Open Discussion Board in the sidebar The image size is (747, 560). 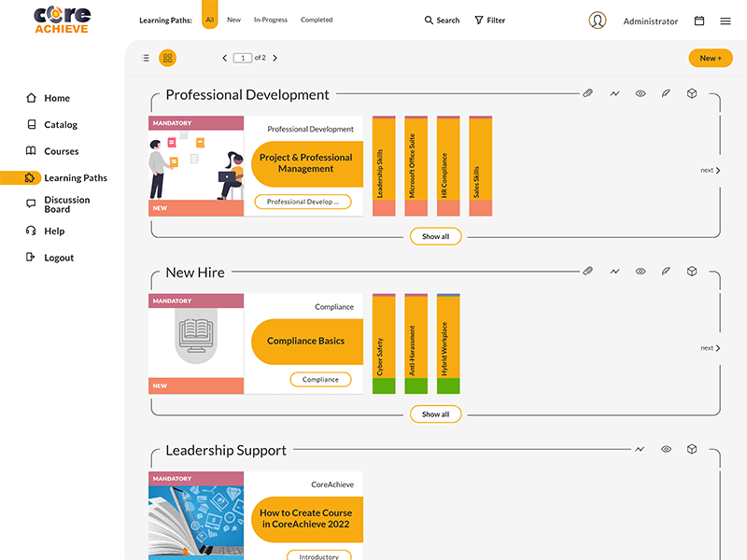coord(66,204)
